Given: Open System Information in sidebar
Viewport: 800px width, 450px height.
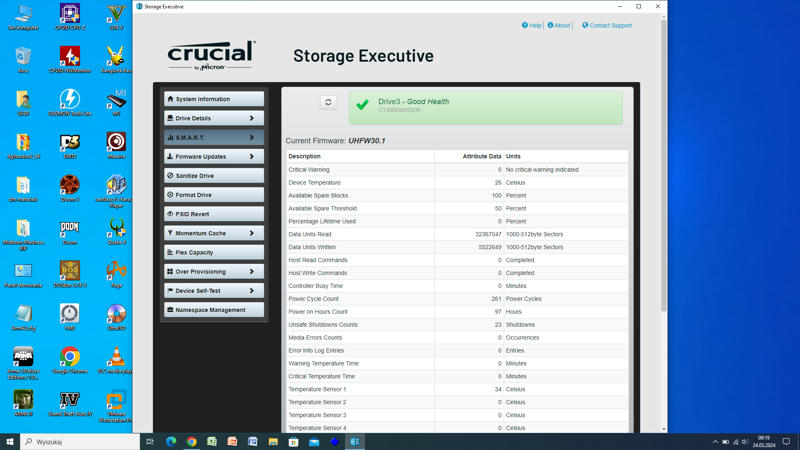Looking at the screenshot, I should (x=214, y=99).
